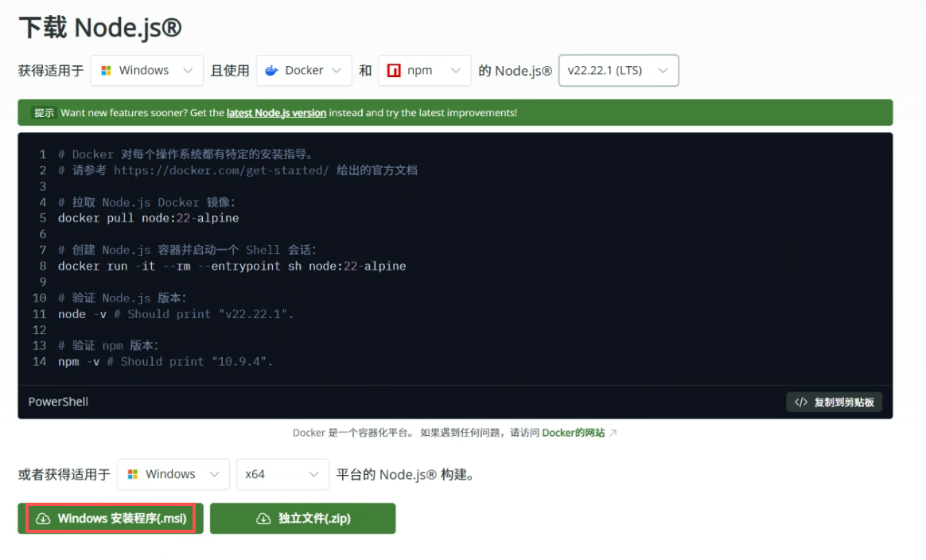Open the lower Windows platform dropdown
Viewport: 926px width, 560px height.
[173, 474]
